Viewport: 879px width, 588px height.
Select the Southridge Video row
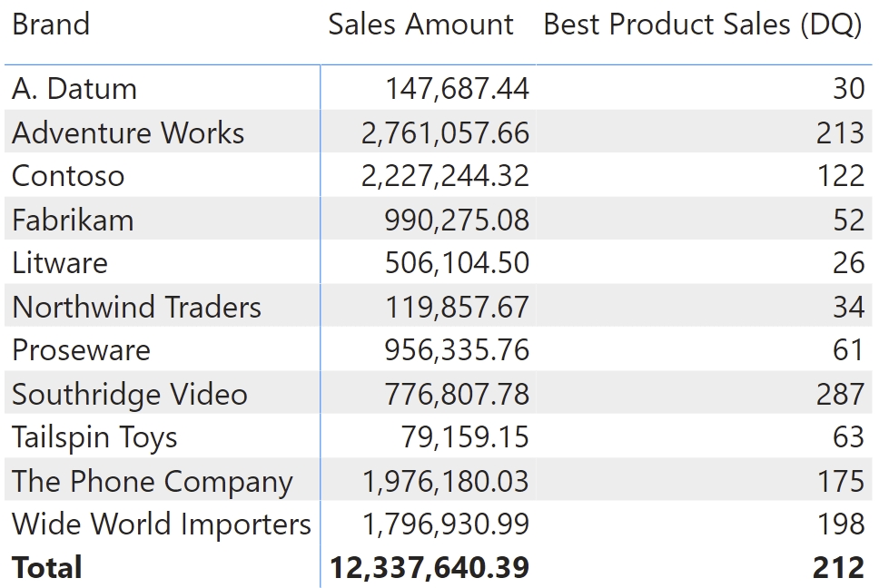click(439, 394)
